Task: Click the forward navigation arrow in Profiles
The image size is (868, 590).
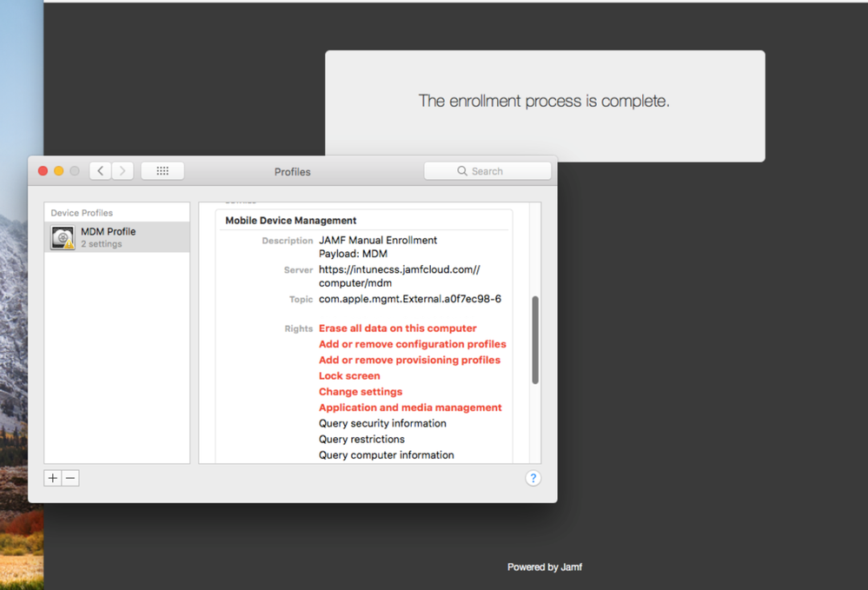Action: click(x=123, y=171)
